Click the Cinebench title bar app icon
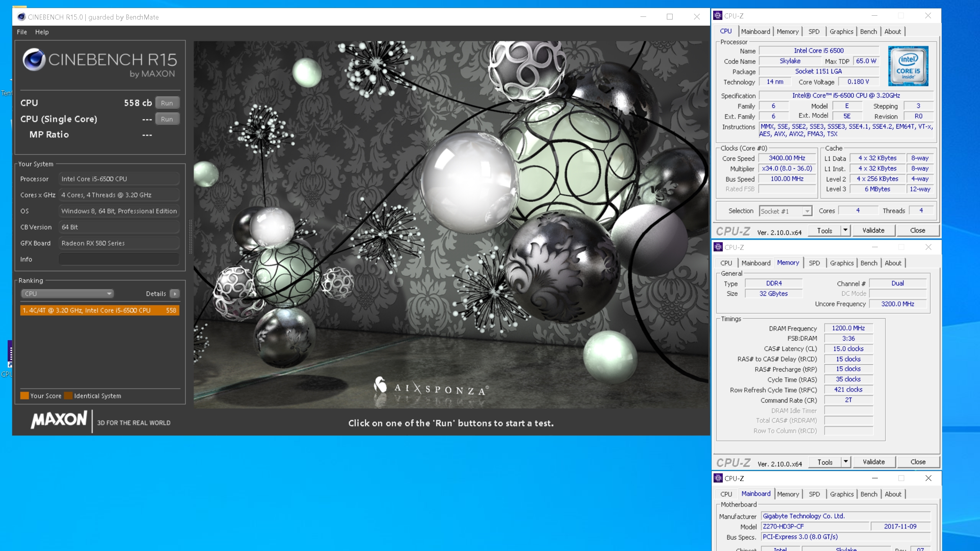 pos(21,17)
